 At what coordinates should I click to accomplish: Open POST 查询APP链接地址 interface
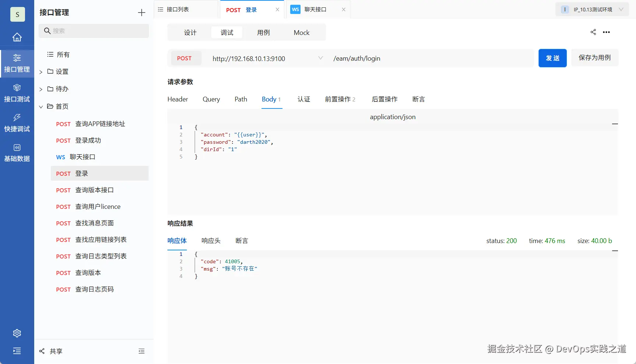tap(100, 124)
